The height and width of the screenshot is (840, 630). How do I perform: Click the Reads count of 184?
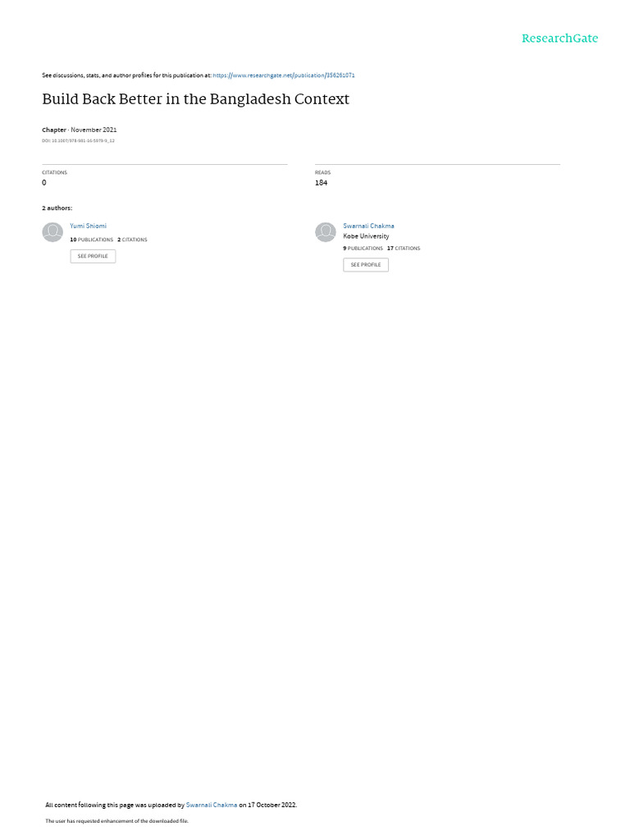tap(321, 183)
